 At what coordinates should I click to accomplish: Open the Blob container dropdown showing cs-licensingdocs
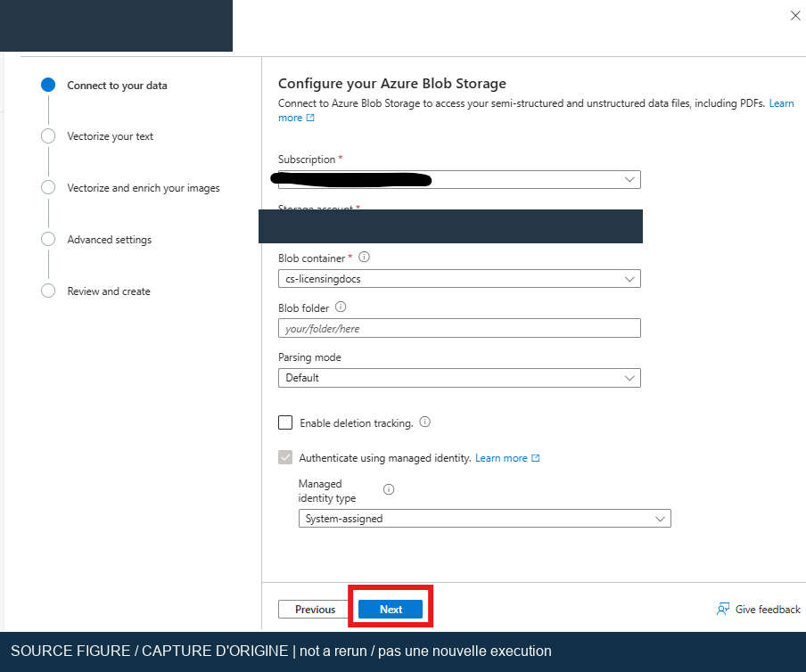click(x=459, y=278)
